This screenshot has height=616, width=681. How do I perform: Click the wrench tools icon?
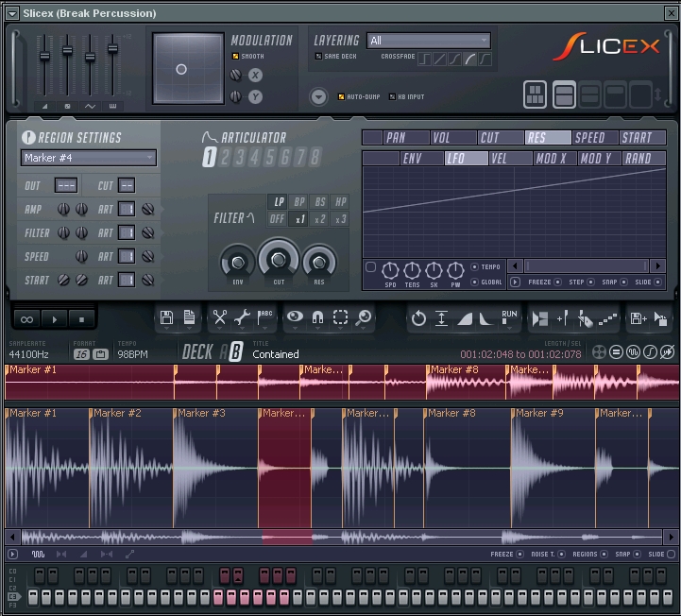click(242, 318)
